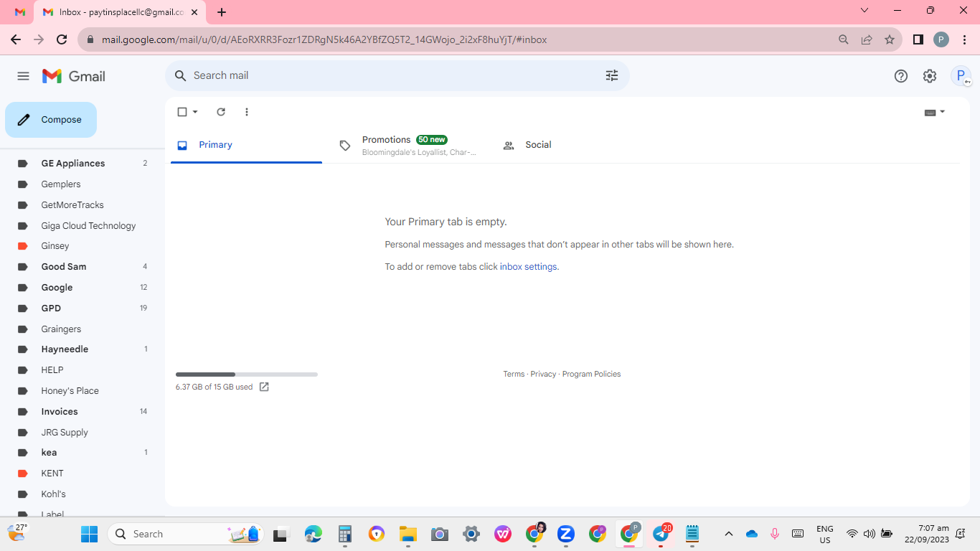Image resolution: width=980 pixels, height=551 pixels.
Task: Click the Gmail logo
Action: pyautogui.click(x=74, y=76)
